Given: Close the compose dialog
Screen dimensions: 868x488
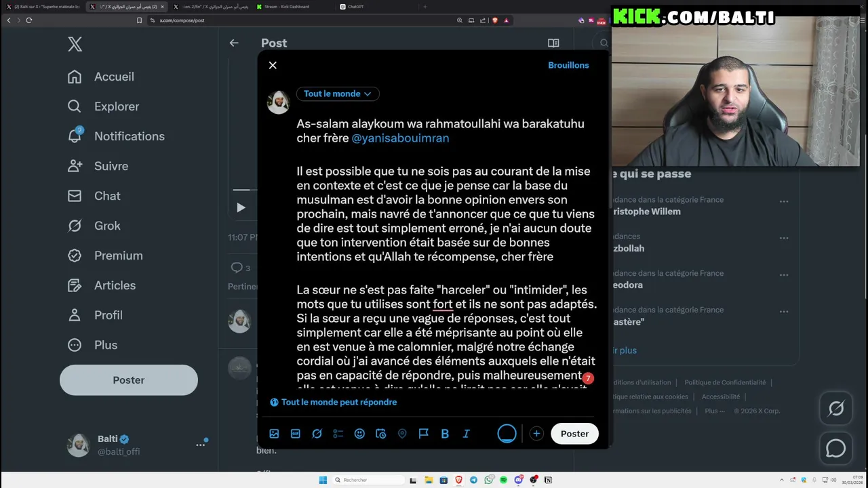Looking at the screenshot, I should [273, 65].
